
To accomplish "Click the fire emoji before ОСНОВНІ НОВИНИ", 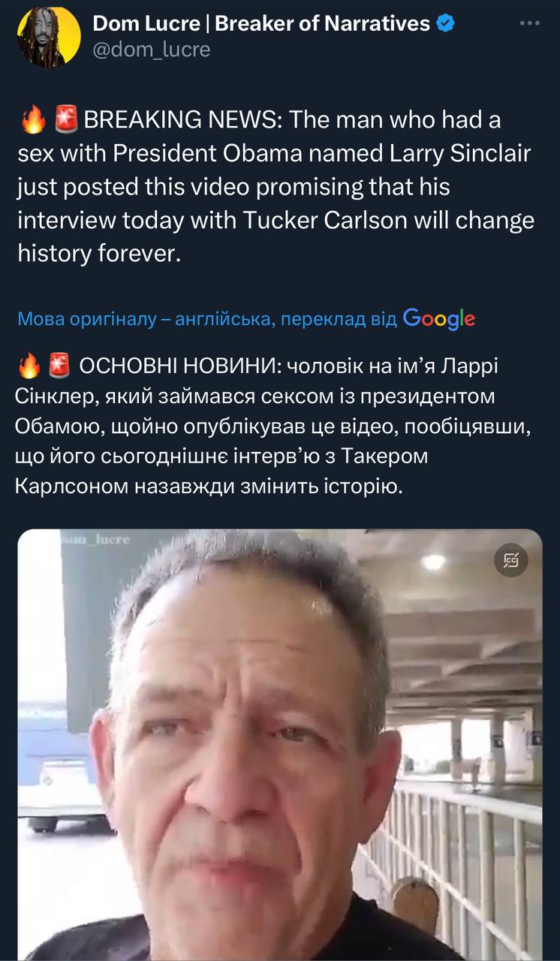I will tap(28, 366).
